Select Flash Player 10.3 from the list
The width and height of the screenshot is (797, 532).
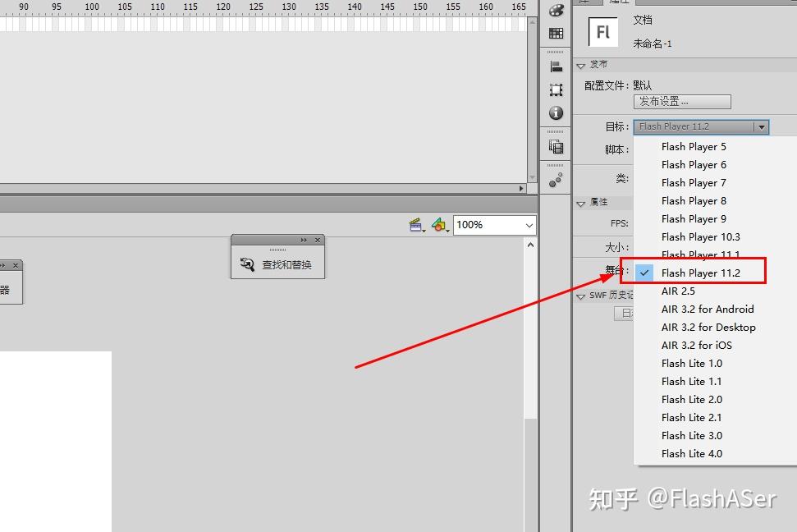point(700,237)
